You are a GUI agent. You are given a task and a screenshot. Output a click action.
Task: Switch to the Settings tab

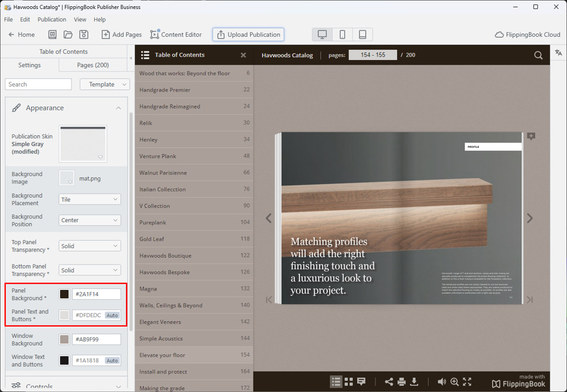[29, 65]
